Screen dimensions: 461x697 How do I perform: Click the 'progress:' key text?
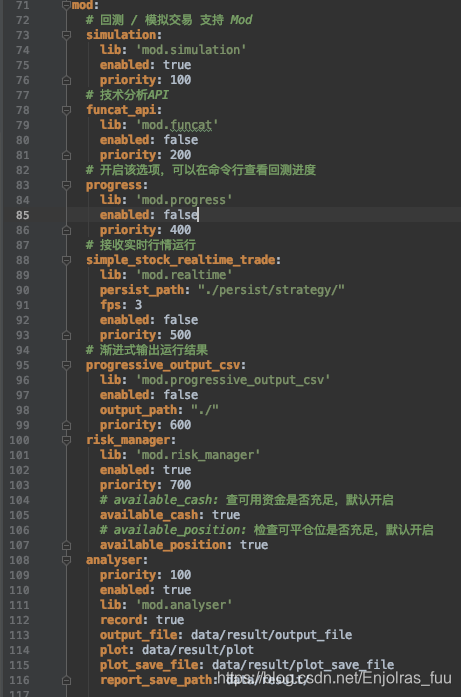pyautogui.click(x=117, y=185)
